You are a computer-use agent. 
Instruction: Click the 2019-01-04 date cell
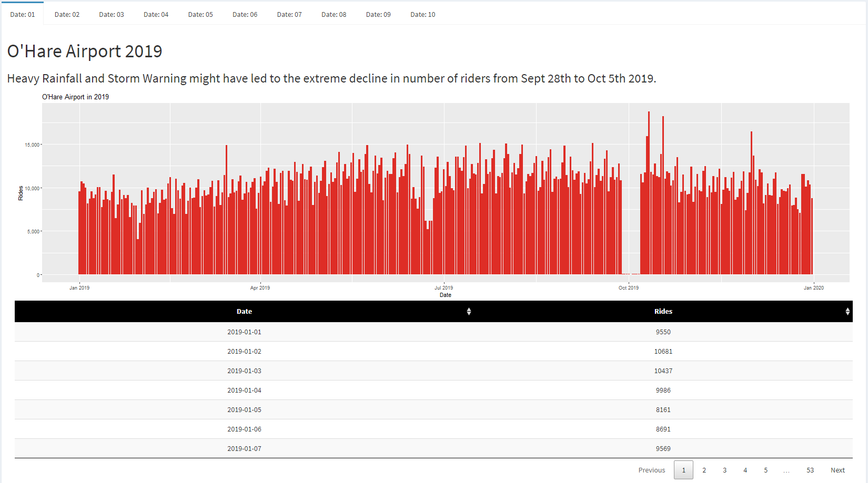click(x=244, y=390)
